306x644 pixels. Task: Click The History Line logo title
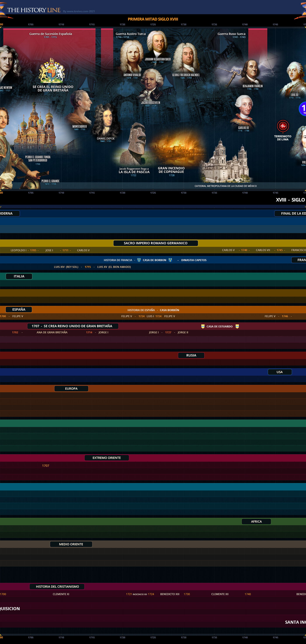click(34, 10)
